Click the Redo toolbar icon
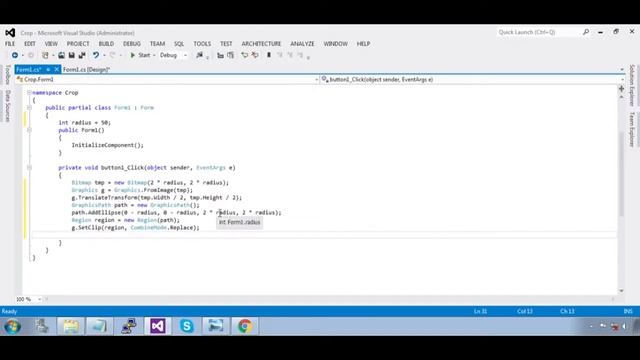 coord(113,55)
